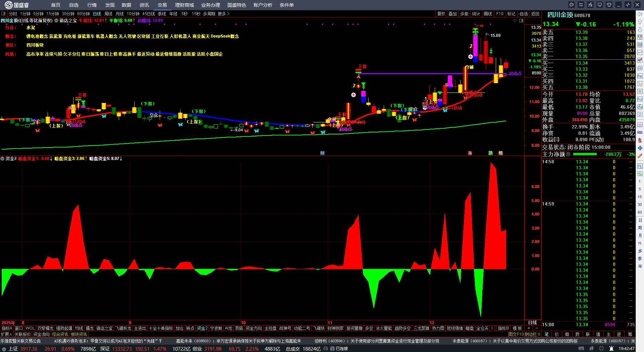Viewport: 644px width, 352px height.
Task: Open the skin shirt icon
Action: tap(609, 5)
